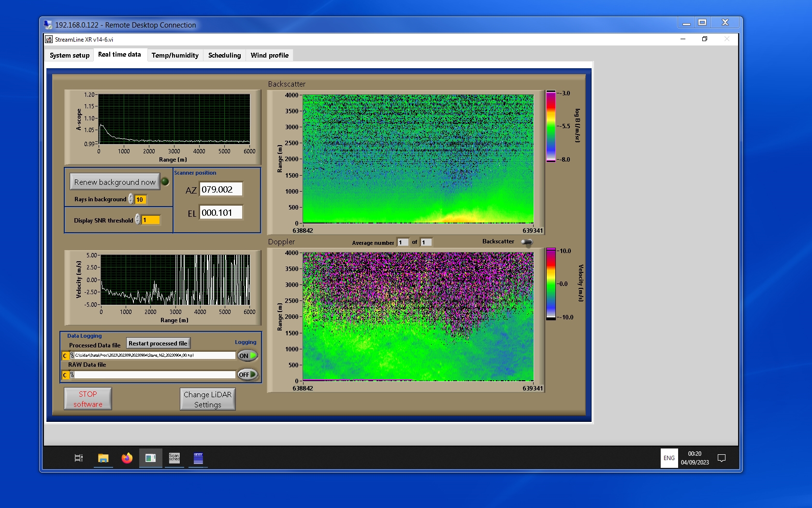This screenshot has height=508, width=812.
Task: Open the ENG language selector
Action: pyautogui.click(x=669, y=458)
